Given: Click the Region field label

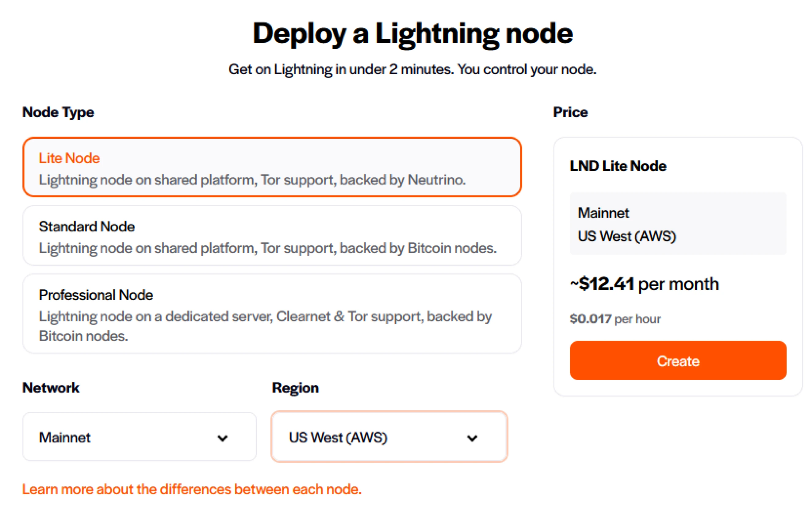Looking at the screenshot, I should coord(295,388).
